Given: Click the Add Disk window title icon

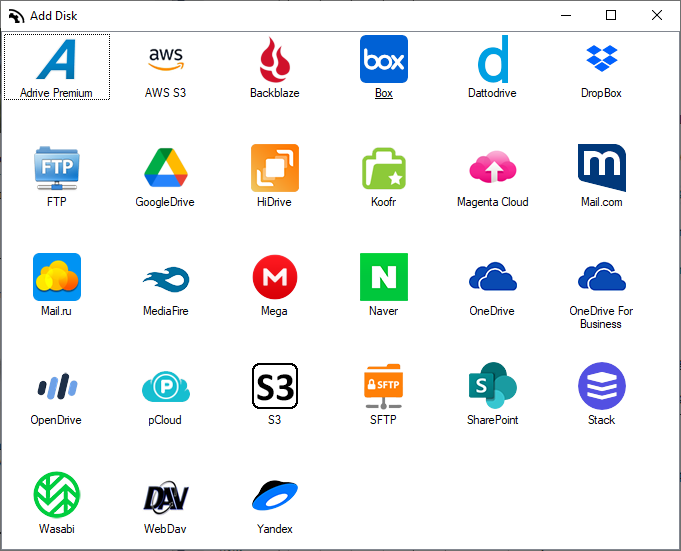Looking at the screenshot, I should pyautogui.click(x=16, y=16).
